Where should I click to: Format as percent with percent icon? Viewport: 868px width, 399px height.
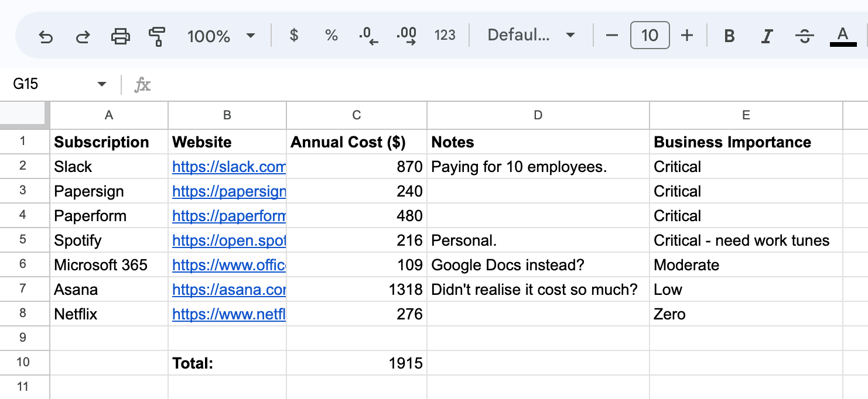click(x=332, y=36)
